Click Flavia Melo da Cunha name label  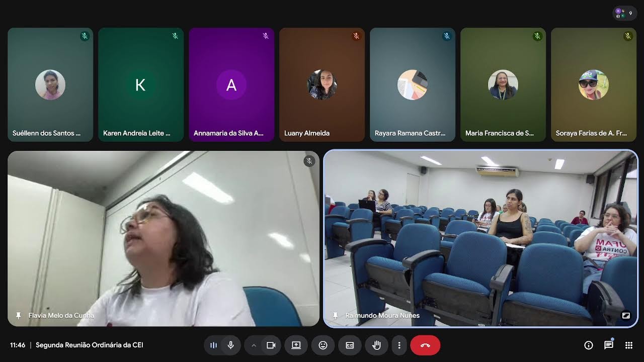61,316
